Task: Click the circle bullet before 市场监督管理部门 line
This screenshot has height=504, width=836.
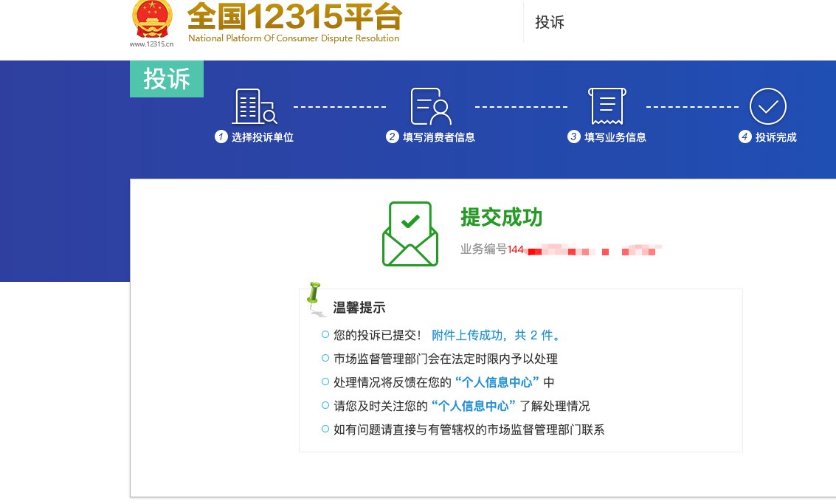Action: click(x=324, y=359)
